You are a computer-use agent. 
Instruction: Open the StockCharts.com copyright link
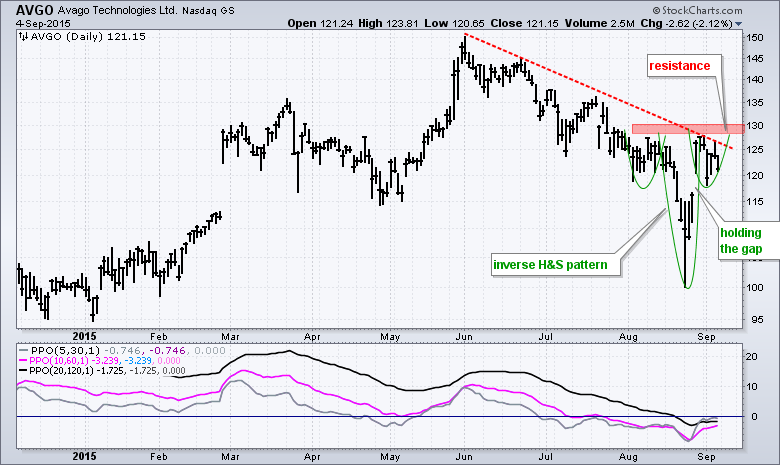[697, 10]
